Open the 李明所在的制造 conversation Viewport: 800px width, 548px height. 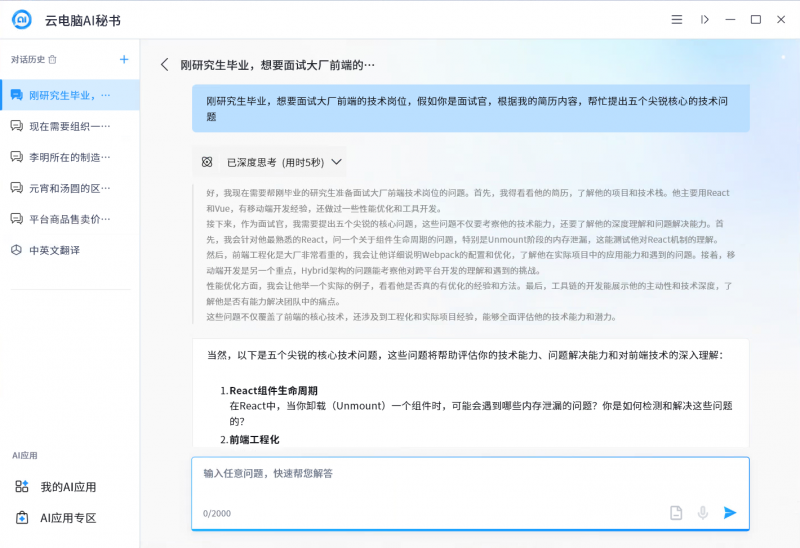click(68, 157)
